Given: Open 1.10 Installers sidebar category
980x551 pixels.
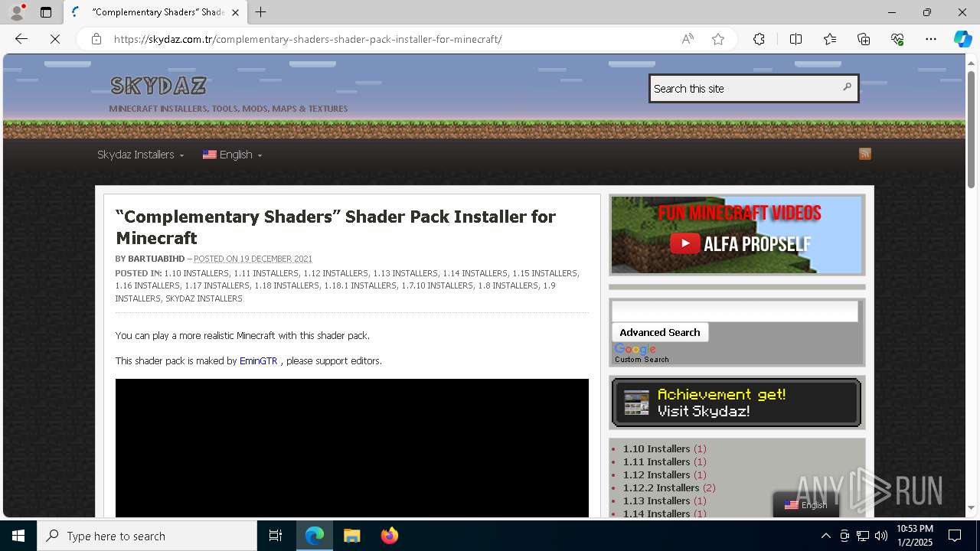Looking at the screenshot, I should point(657,448).
